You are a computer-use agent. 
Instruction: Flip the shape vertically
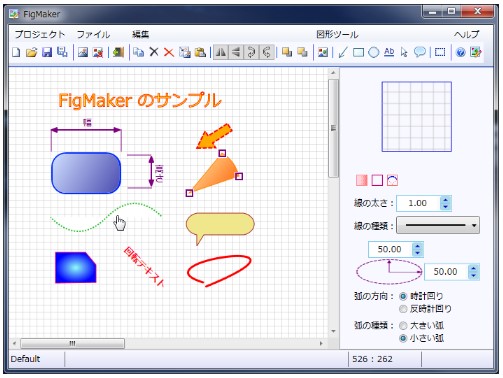click(x=236, y=52)
